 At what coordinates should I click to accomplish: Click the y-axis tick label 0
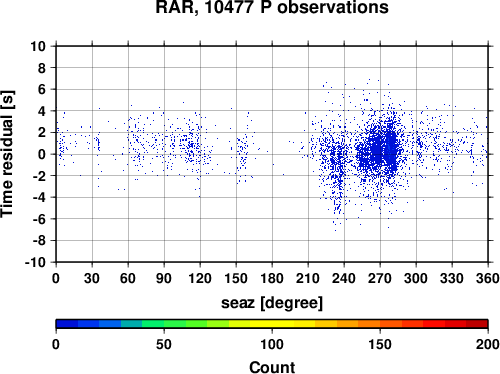tap(42, 154)
